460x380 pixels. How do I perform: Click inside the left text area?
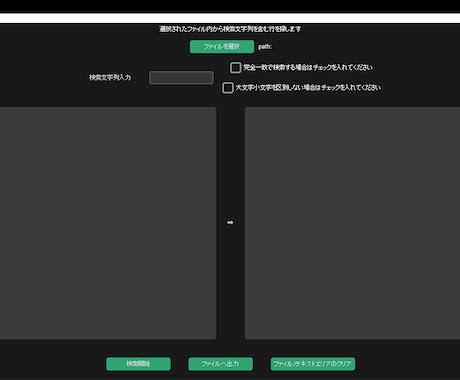(x=108, y=223)
